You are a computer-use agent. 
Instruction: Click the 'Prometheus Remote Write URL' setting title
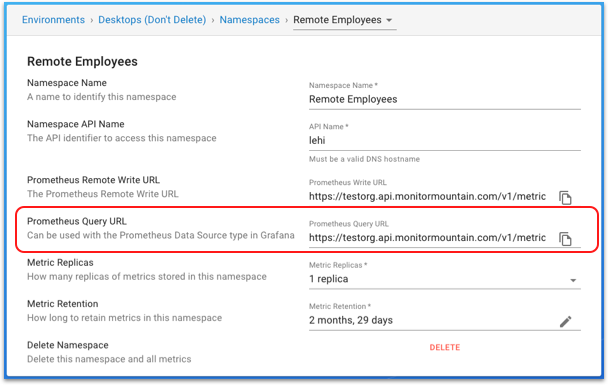click(x=93, y=180)
